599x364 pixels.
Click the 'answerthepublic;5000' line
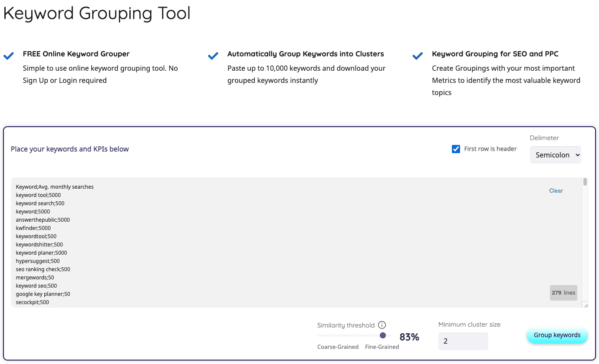tap(43, 220)
